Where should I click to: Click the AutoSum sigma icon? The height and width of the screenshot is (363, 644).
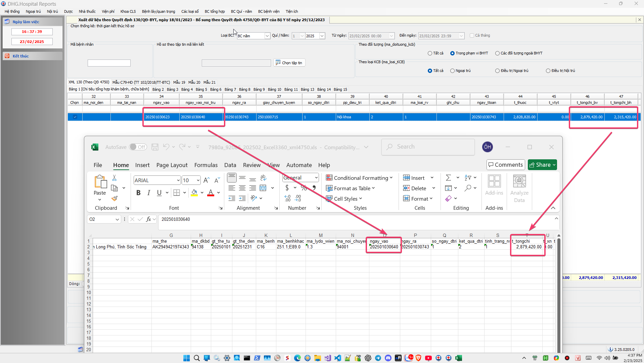448,178
